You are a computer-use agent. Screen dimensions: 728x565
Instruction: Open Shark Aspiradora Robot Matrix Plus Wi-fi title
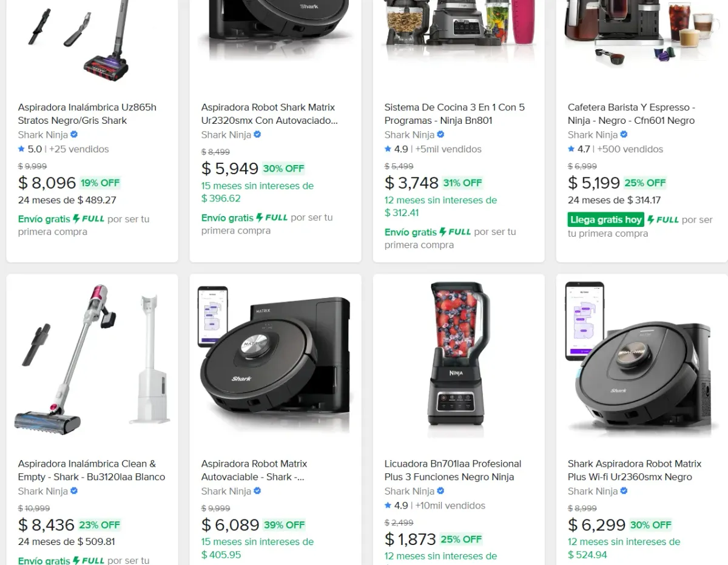(634, 470)
